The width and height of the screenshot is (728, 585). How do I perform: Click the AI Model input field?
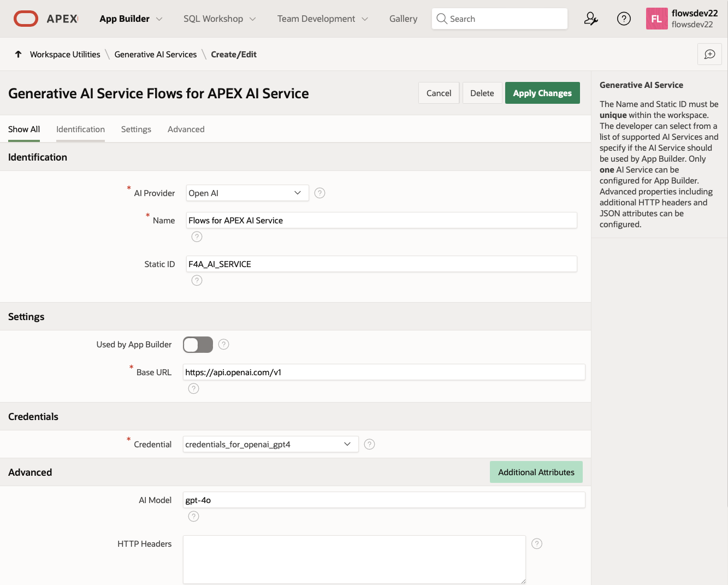coord(384,500)
